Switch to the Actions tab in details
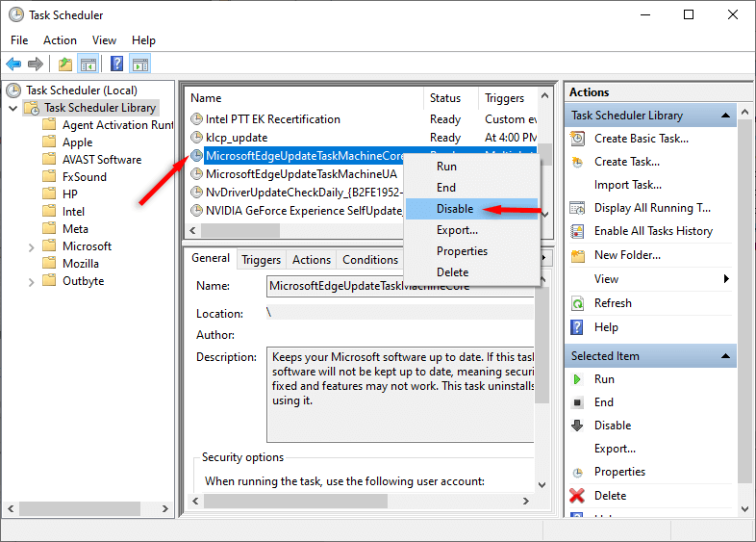The width and height of the screenshot is (756, 542). click(312, 260)
